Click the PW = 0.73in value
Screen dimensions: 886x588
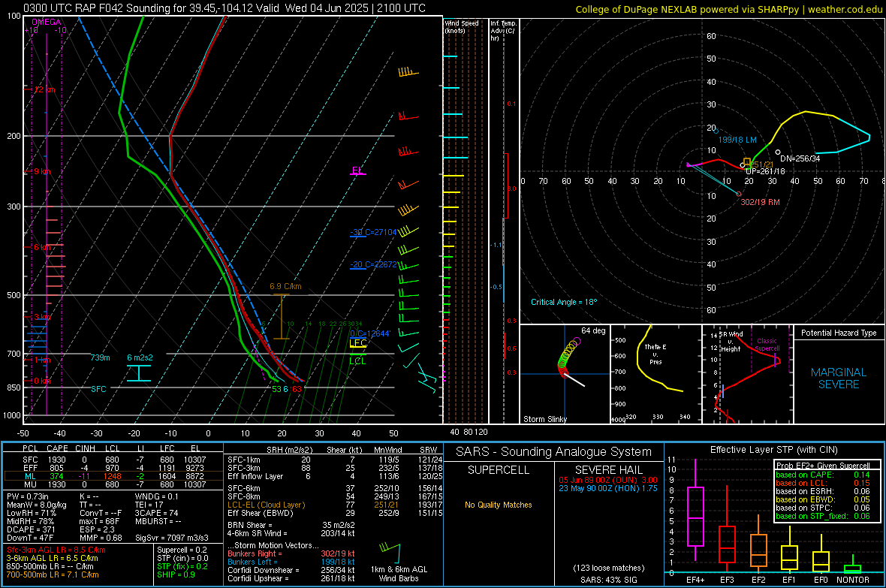pos(28,496)
